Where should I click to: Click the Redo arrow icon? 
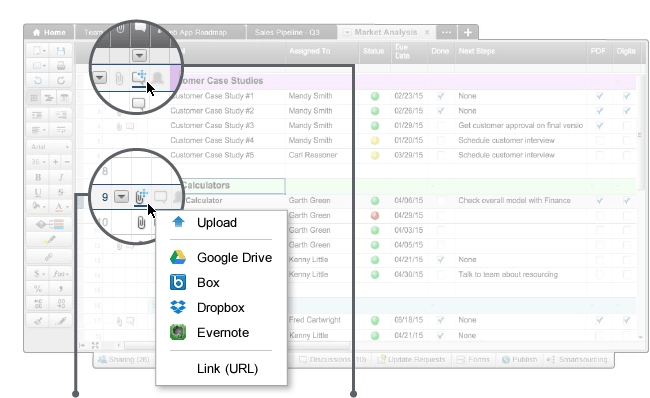61,80
